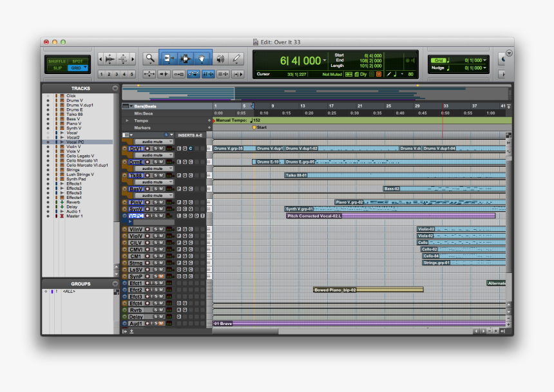Open the Tracks list menu
This screenshot has height=392, width=554.
(115, 88)
